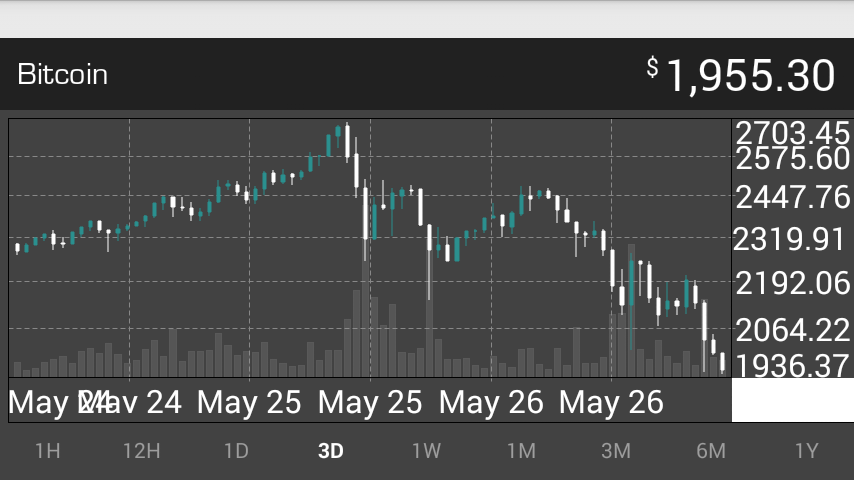Select the 1H time range tab
Image resolution: width=854 pixels, height=480 pixels.
tap(47, 451)
